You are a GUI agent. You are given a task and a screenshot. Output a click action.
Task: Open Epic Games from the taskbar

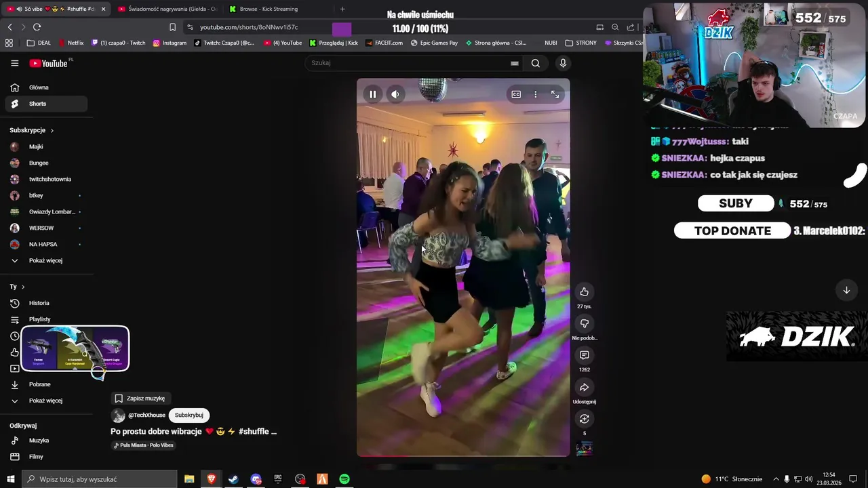click(x=278, y=479)
